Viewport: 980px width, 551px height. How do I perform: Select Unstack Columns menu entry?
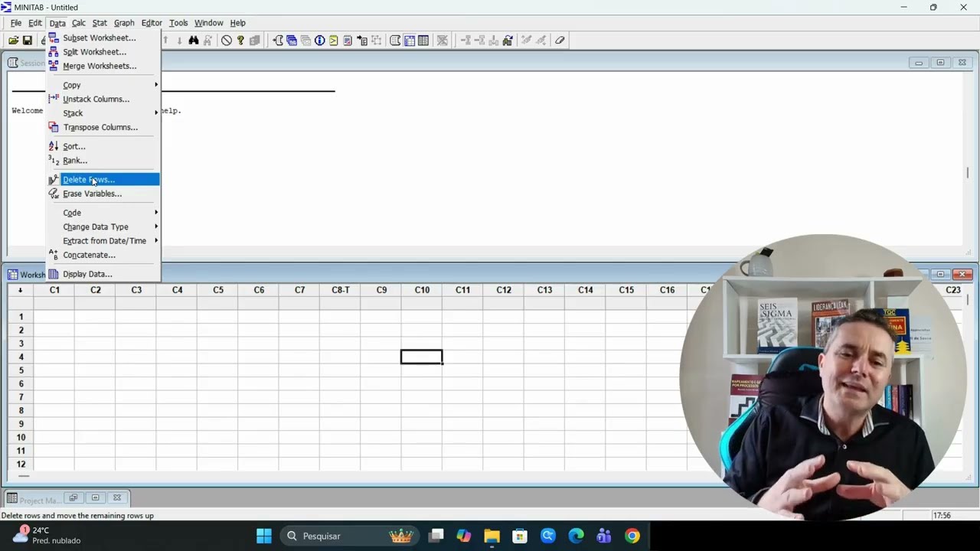click(x=103, y=99)
